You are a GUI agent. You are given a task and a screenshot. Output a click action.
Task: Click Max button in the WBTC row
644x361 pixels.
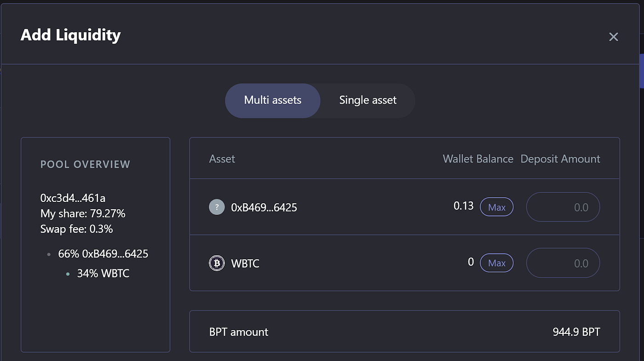(496, 263)
